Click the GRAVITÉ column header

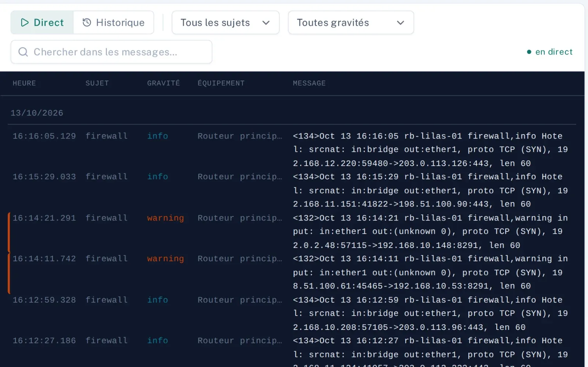(x=164, y=83)
